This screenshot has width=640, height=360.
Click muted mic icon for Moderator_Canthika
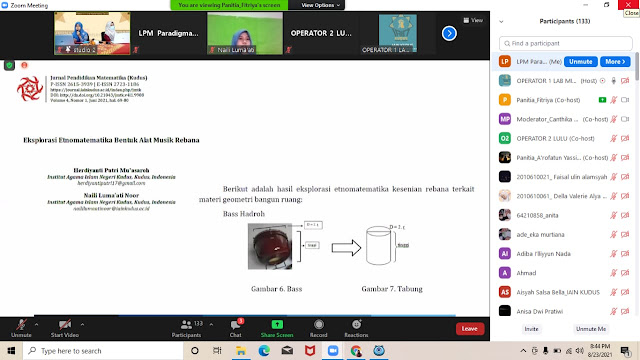pyautogui.click(x=613, y=119)
